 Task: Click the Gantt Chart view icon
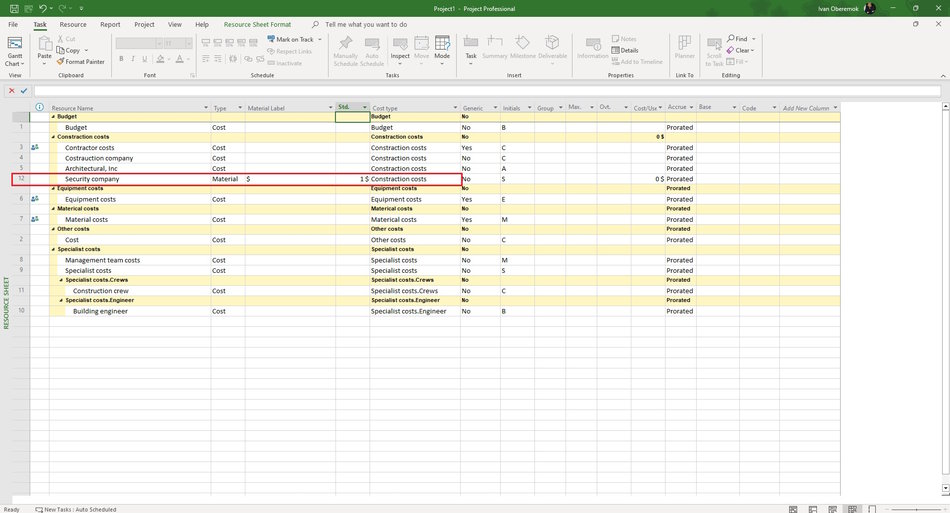click(x=15, y=44)
